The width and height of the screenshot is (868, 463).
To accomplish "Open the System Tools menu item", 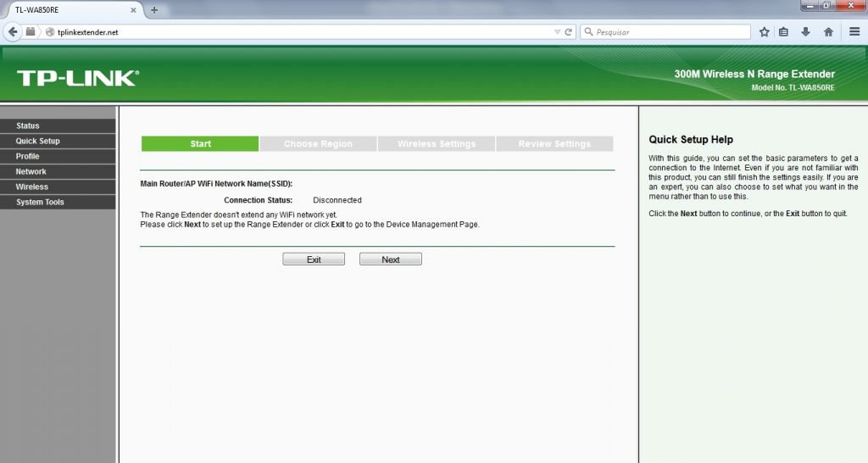I will coord(58,202).
